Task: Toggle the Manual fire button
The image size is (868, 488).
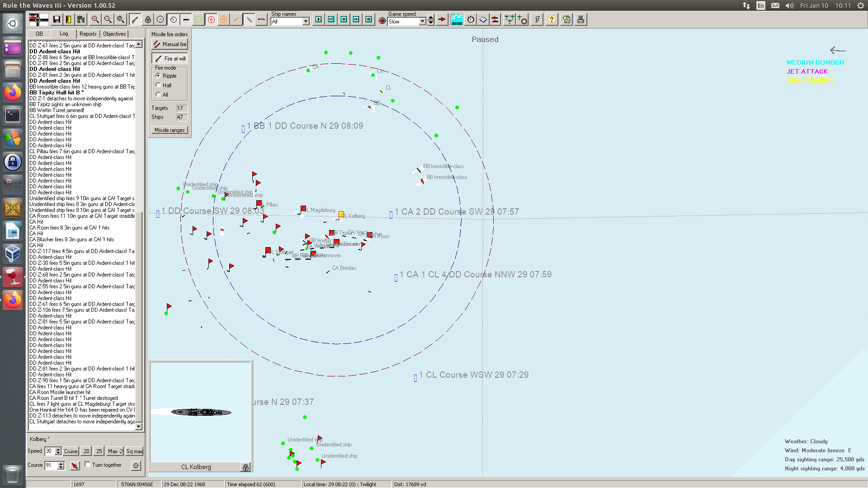Action: [170, 44]
